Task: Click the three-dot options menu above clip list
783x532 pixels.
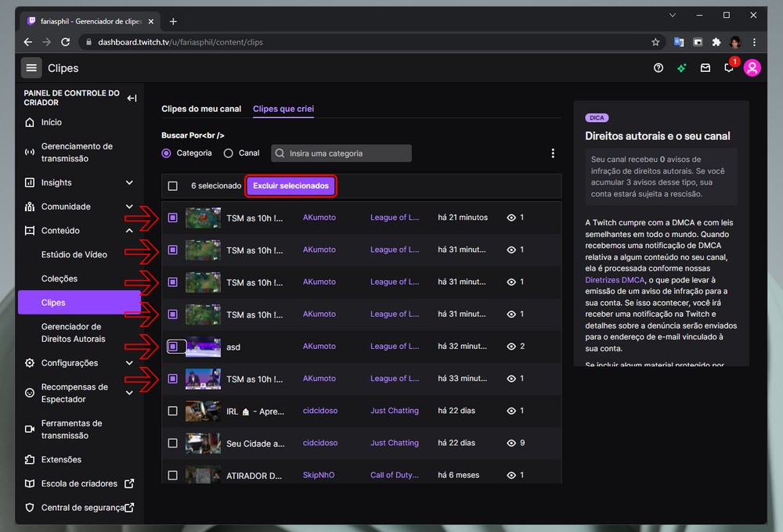Action: tap(553, 153)
